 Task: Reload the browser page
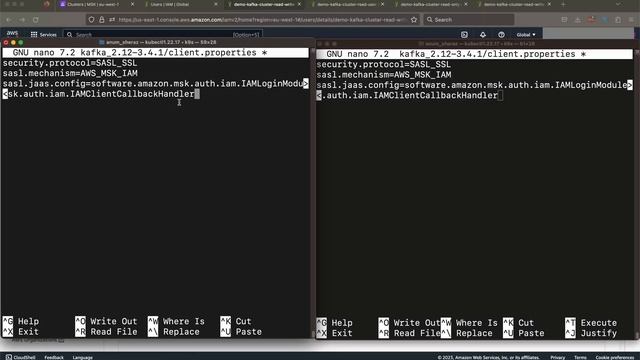[x=36, y=20]
